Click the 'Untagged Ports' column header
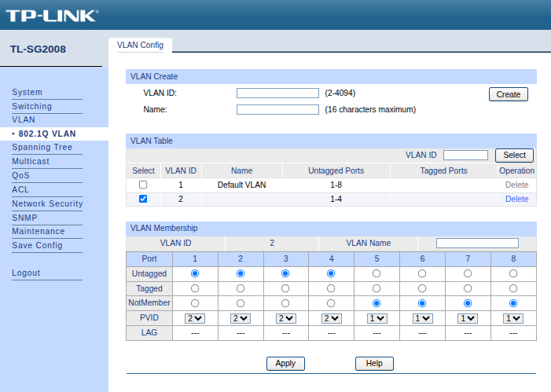The width and height of the screenshot is (551, 392). [x=336, y=170]
